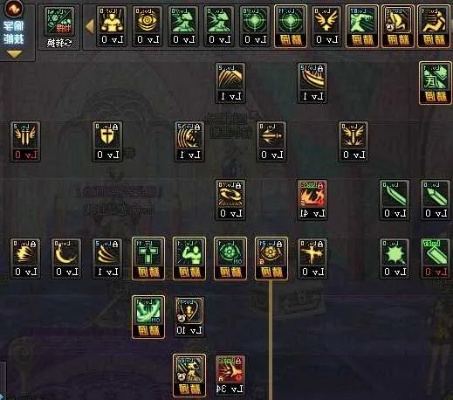Select the green spiky burst skill icon
This screenshot has width=453, height=400.
[394, 258]
